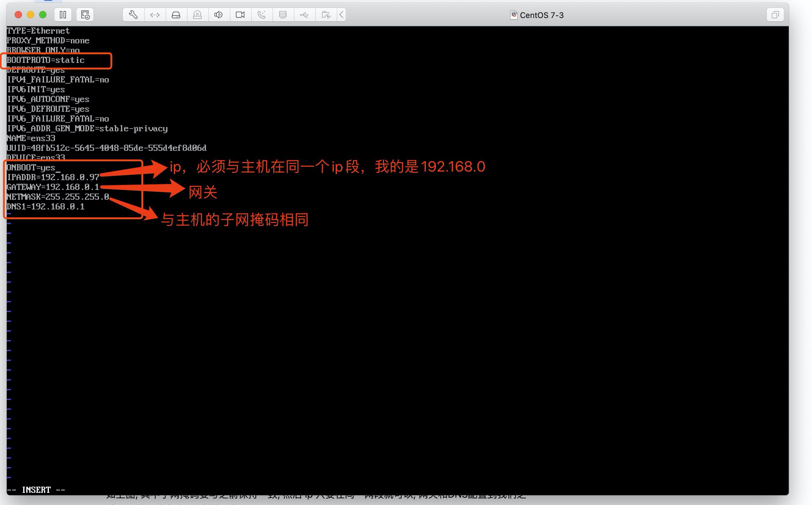Toggle the sound card speaker icon
Viewport: 812px width, 505px height.
coord(218,15)
